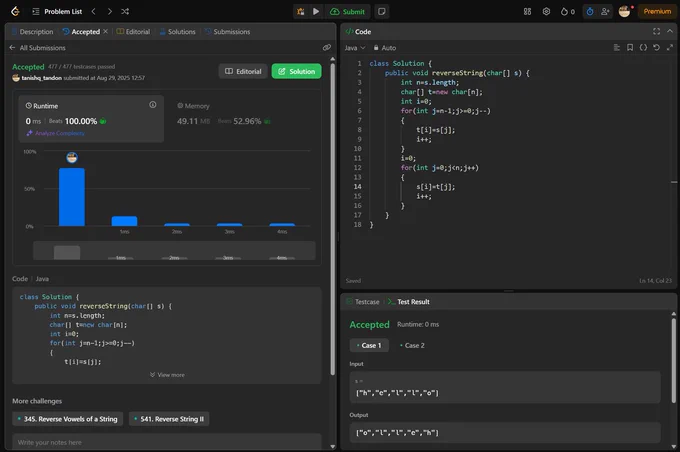
Task: Expand code with View more
Action: click(x=167, y=375)
